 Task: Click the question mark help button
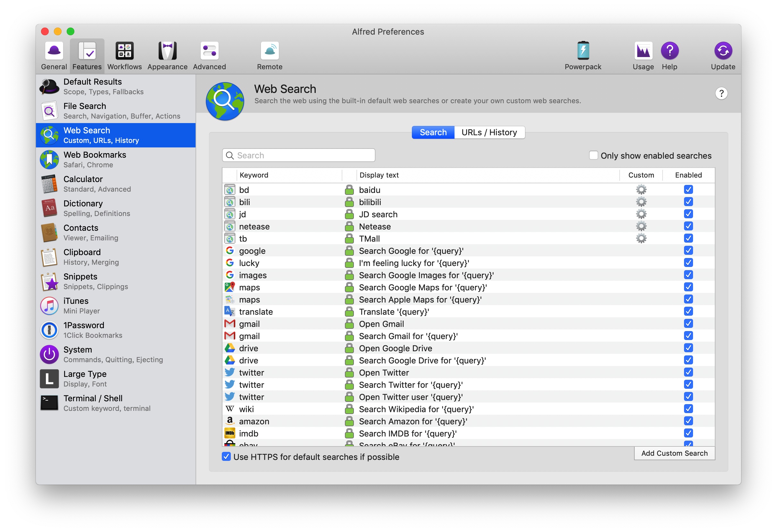coord(721,94)
